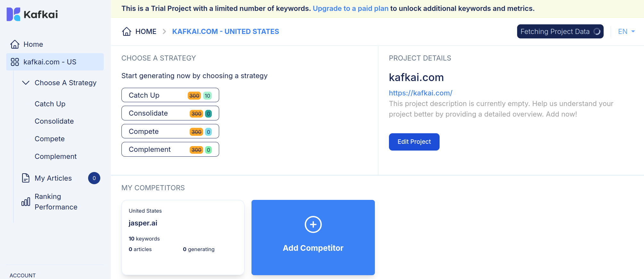The width and height of the screenshot is (644, 279).
Task: Follow the Upgrade to a paid plan link
Action: click(x=351, y=8)
